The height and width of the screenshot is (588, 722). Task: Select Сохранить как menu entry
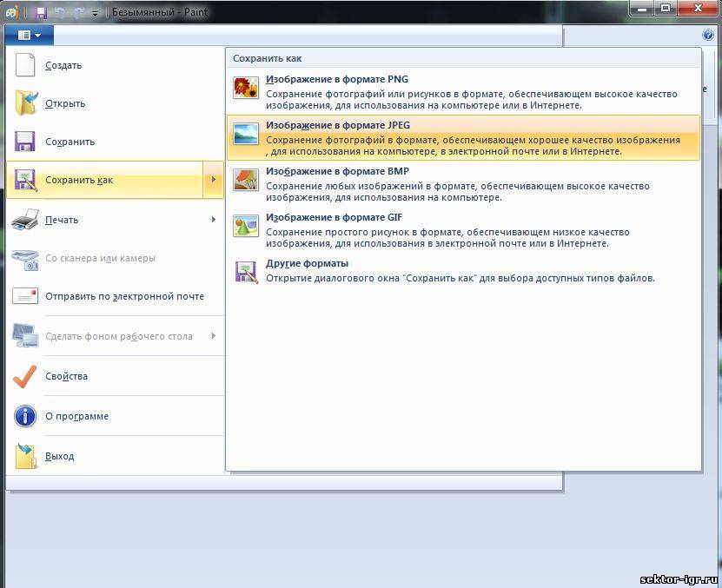point(104,180)
